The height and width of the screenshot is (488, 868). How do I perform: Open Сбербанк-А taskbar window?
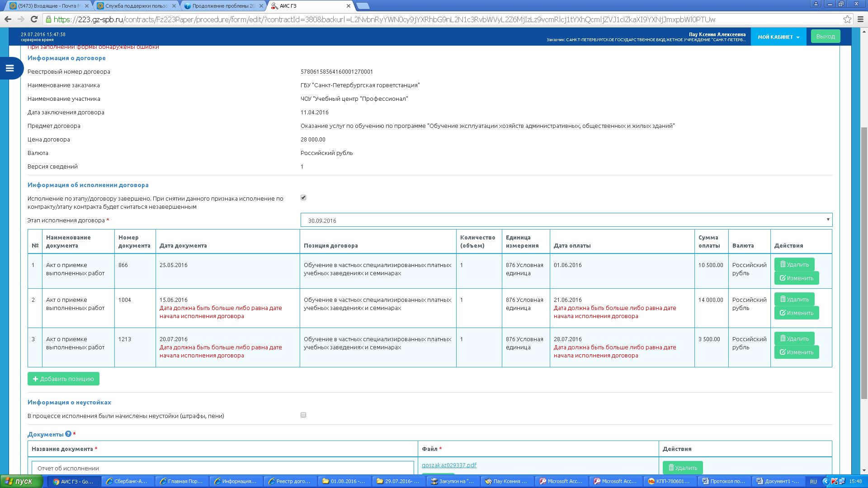pyautogui.click(x=127, y=481)
